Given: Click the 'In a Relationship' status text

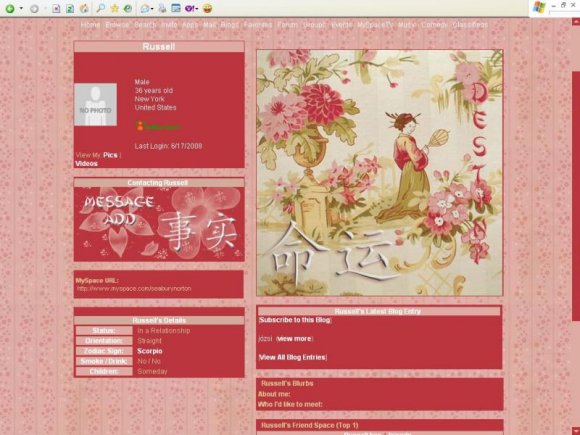Looking at the screenshot, I should [164, 331].
